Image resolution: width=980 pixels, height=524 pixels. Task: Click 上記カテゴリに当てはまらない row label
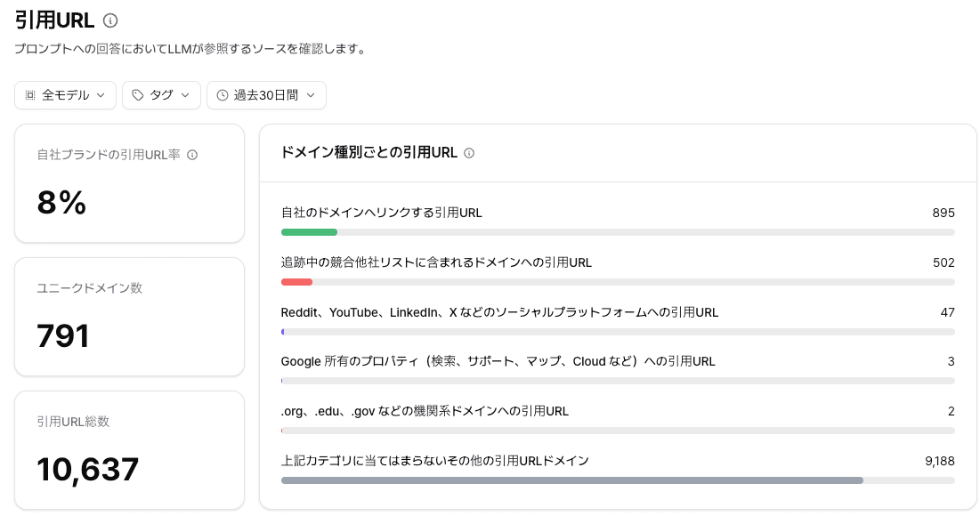[435, 460]
